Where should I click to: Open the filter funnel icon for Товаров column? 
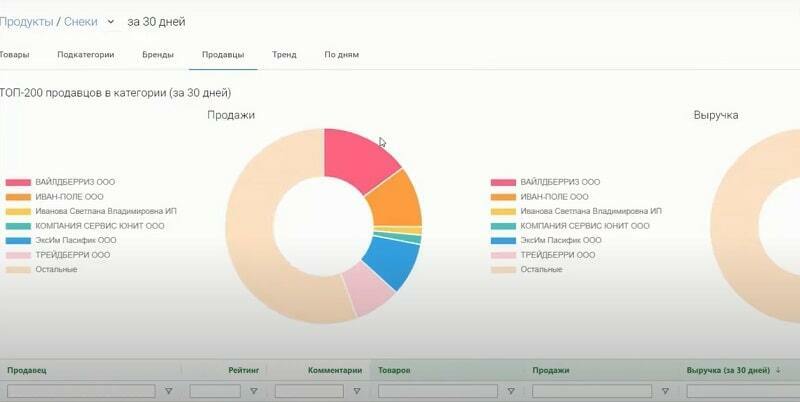511,391
